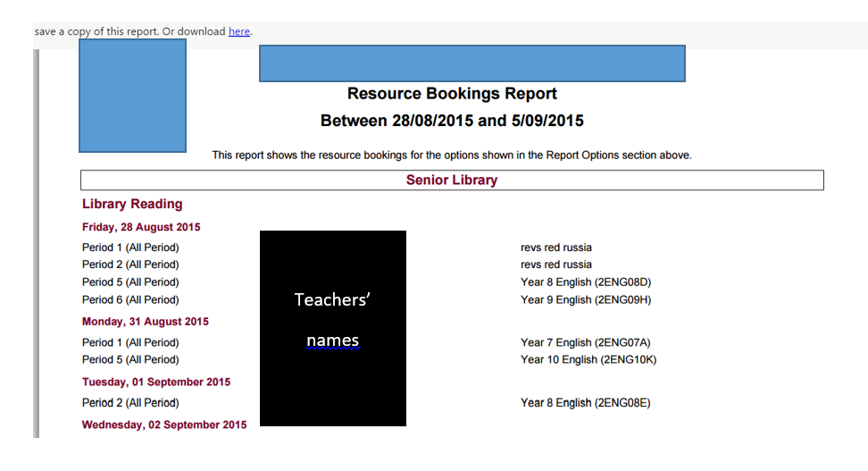Image resolution: width=868 pixels, height=471 pixels.
Task: Click the Year 8 English (2ENG08D) booking
Action: click(x=586, y=282)
